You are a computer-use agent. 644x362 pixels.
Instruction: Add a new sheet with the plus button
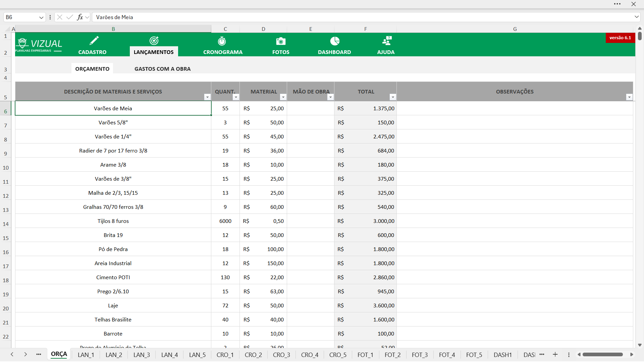(555, 355)
